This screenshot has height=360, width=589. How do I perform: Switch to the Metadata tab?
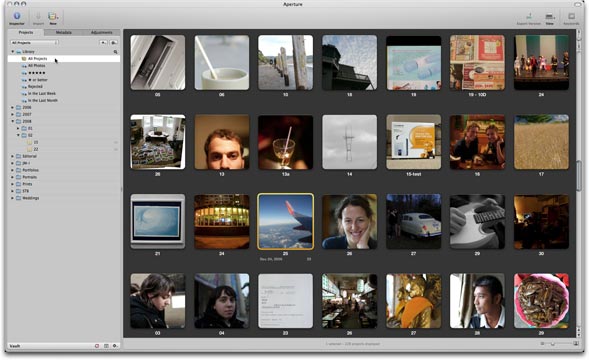(63, 33)
